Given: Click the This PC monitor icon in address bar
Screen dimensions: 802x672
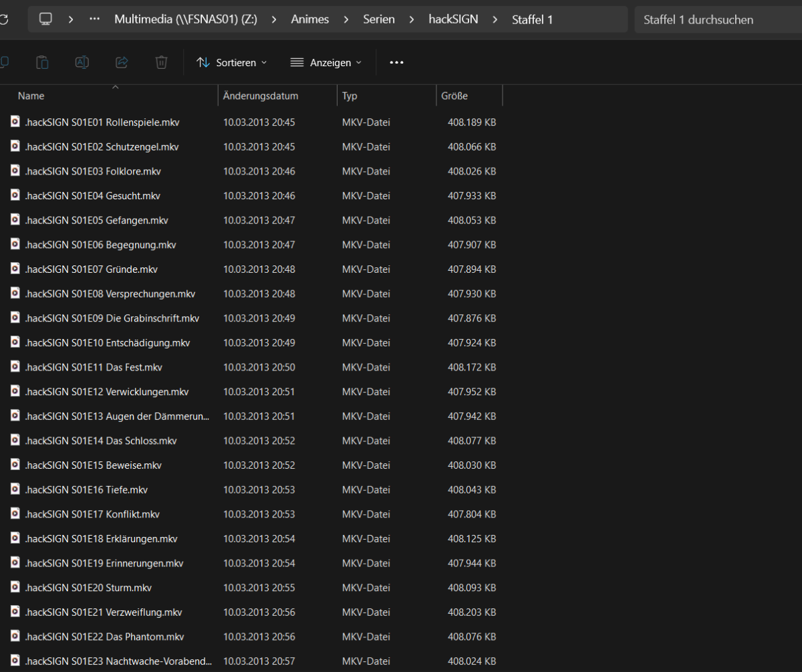Looking at the screenshot, I should 45,19.
